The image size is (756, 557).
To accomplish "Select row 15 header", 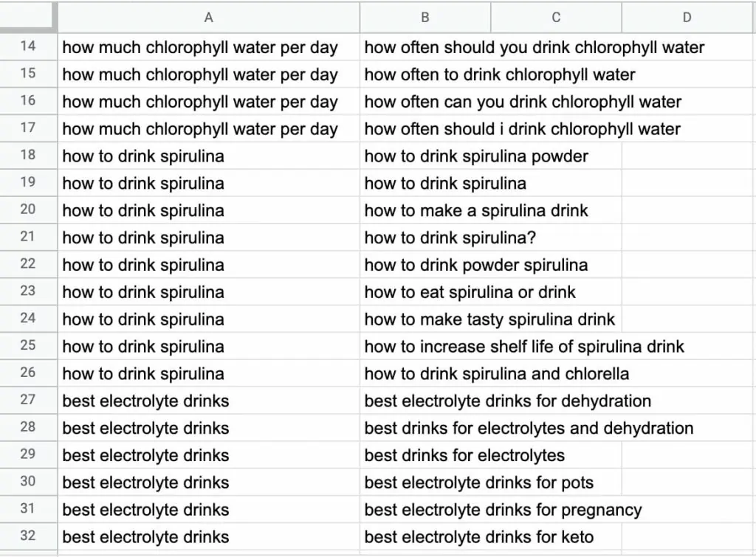I will 28,74.
